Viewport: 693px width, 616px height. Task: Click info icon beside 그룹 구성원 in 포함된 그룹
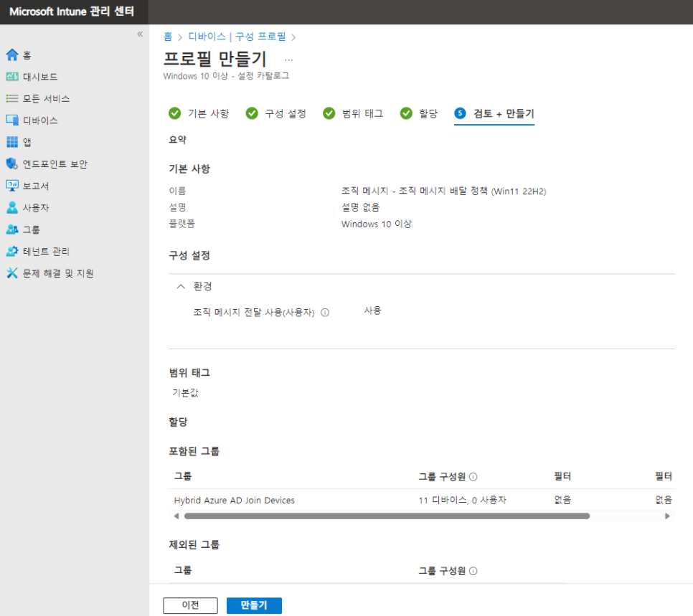(473, 477)
